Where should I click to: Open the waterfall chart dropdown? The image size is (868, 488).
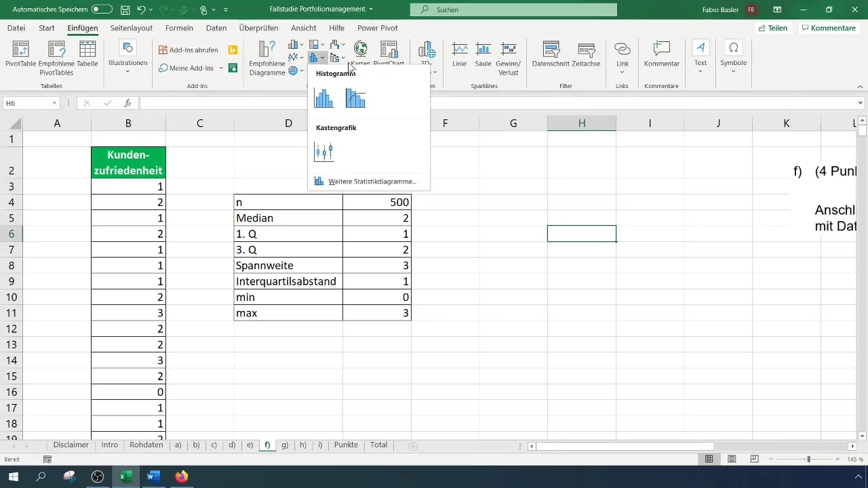pyautogui.click(x=338, y=45)
